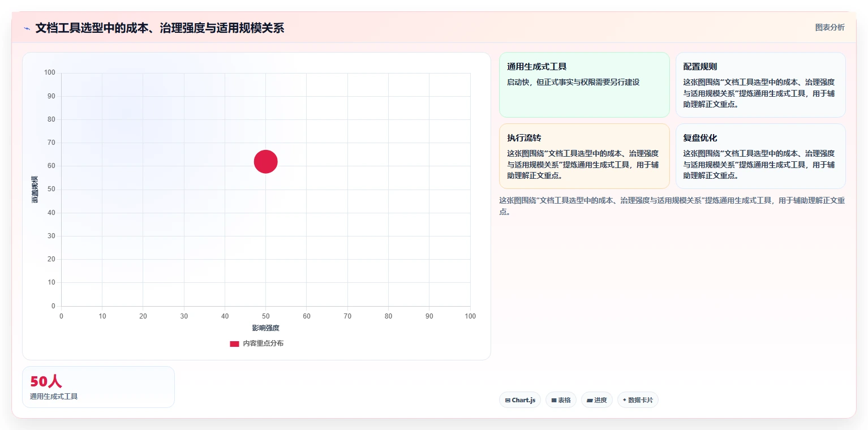Image resolution: width=868 pixels, height=430 pixels.
Task: Select the 配置规则 card
Action: [760, 85]
